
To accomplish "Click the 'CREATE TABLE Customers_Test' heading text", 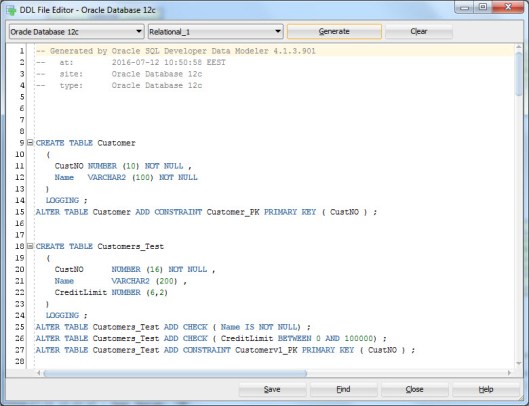I will [100, 246].
